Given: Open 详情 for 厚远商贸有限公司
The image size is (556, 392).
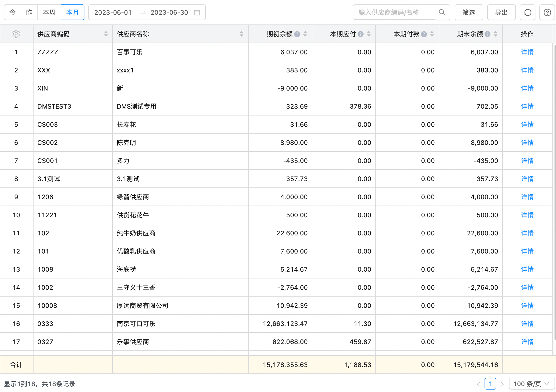Looking at the screenshot, I should (x=527, y=306).
